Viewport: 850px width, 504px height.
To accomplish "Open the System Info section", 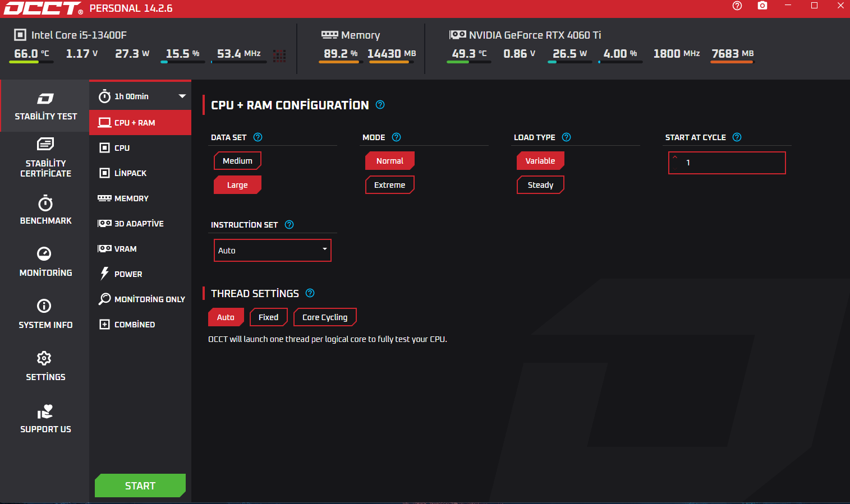I will click(45, 315).
